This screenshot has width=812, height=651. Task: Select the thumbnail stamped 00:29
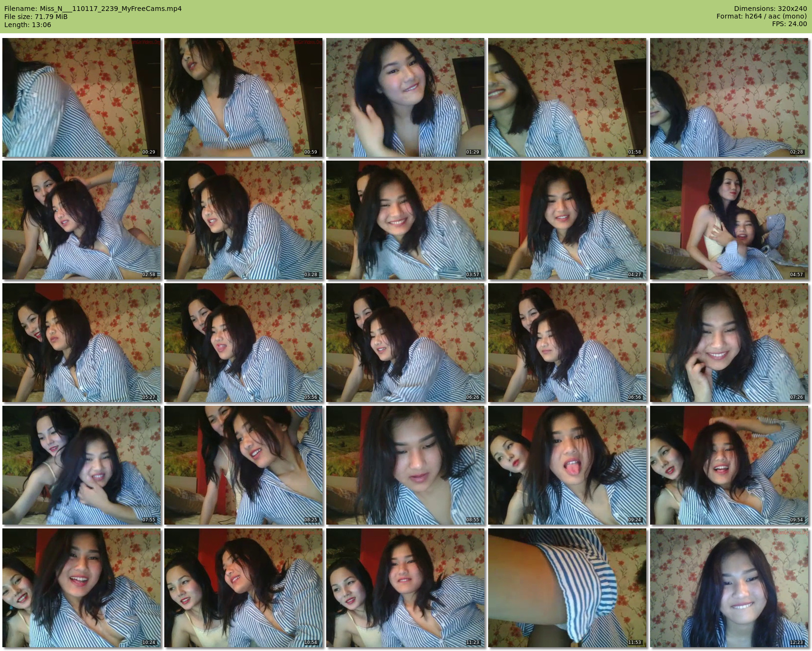tap(82, 97)
